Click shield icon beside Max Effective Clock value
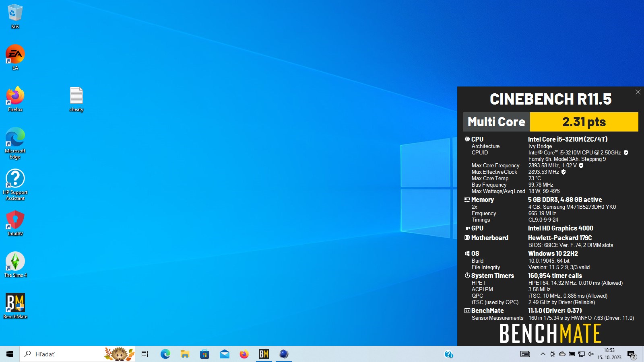The height and width of the screenshot is (362, 644). [563, 172]
